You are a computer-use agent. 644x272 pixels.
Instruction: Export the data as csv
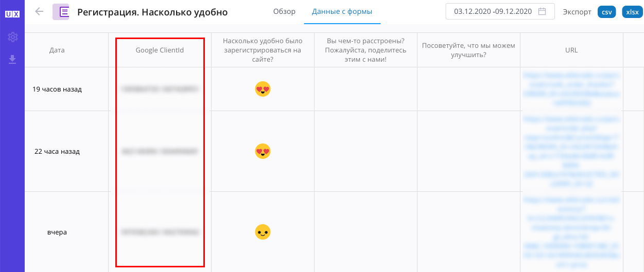(607, 12)
